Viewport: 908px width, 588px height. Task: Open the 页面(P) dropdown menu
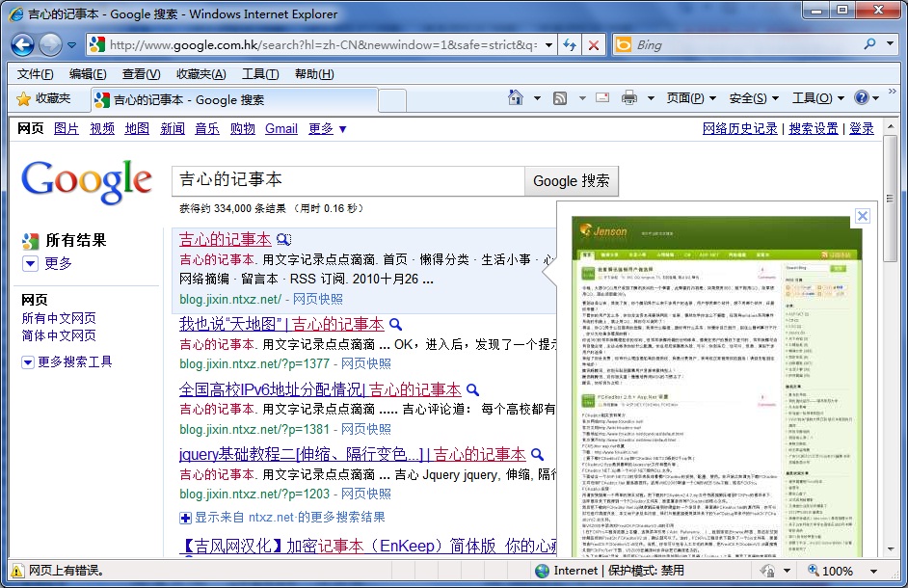tap(691, 98)
